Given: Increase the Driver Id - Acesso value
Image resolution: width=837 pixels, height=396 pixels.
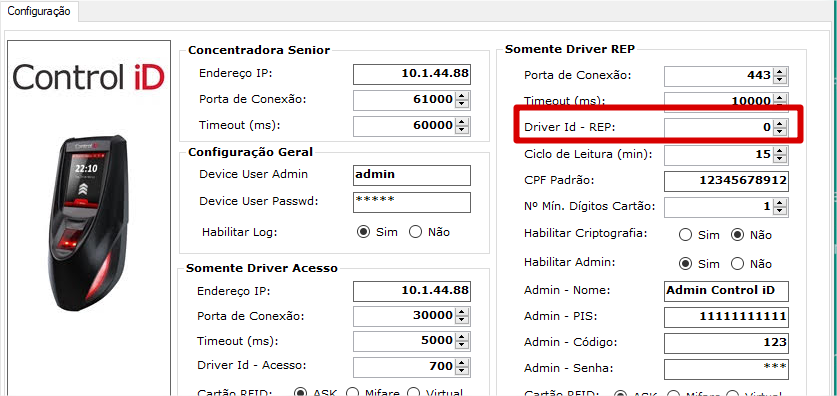Looking at the screenshot, I should pyautogui.click(x=463, y=363).
